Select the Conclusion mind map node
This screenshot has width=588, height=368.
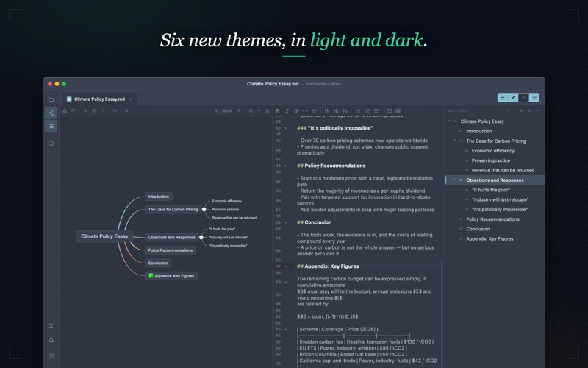tap(158, 263)
